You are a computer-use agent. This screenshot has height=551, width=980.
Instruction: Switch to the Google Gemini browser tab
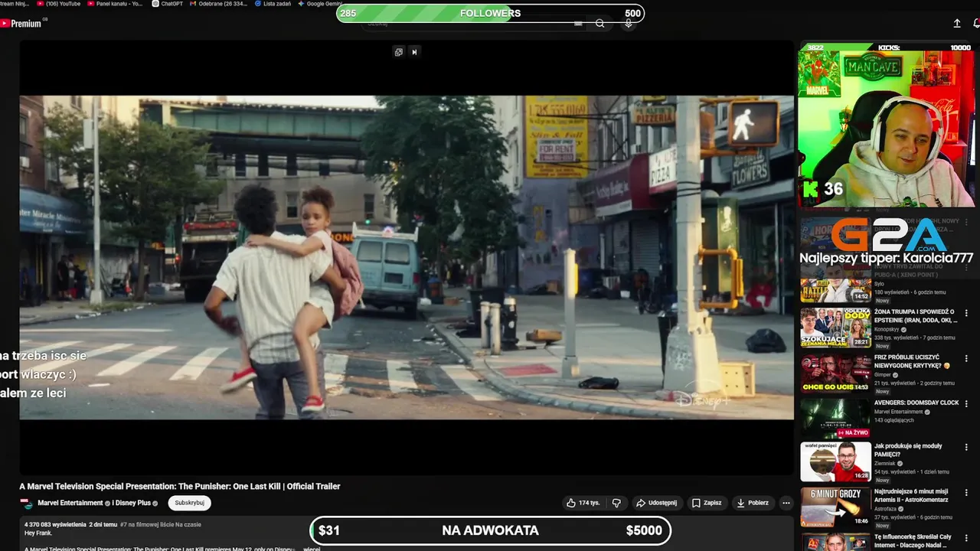point(320,4)
